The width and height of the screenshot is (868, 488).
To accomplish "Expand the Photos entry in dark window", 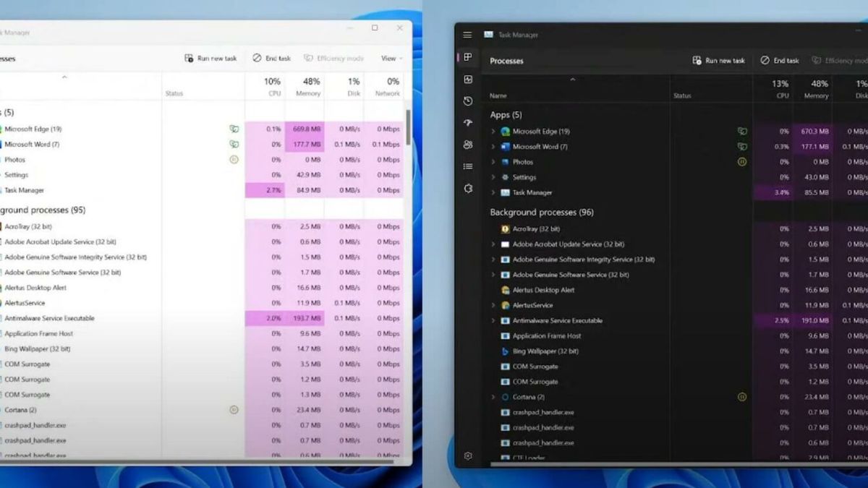I will 493,162.
